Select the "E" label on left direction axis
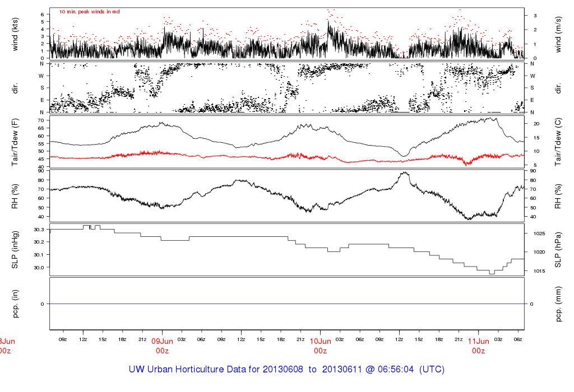 pos(41,100)
